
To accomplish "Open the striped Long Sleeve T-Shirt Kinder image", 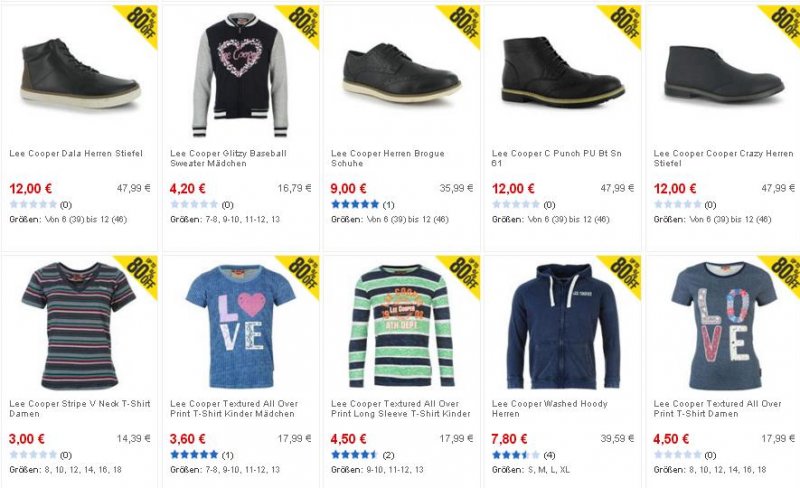I will click(x=402, y=326).
